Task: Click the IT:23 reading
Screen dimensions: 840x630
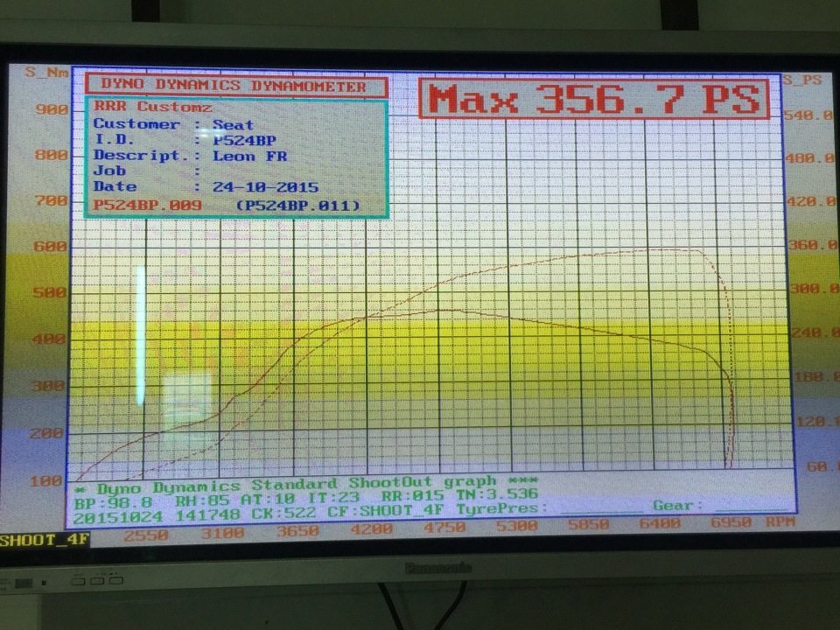Action: (x=332, y=498)
